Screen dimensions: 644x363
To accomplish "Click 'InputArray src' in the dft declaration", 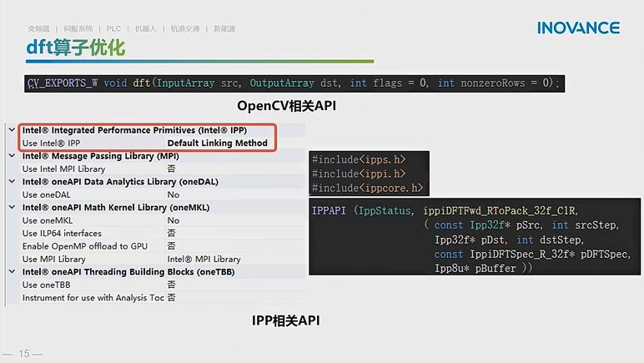I will (x=198, y=83).
